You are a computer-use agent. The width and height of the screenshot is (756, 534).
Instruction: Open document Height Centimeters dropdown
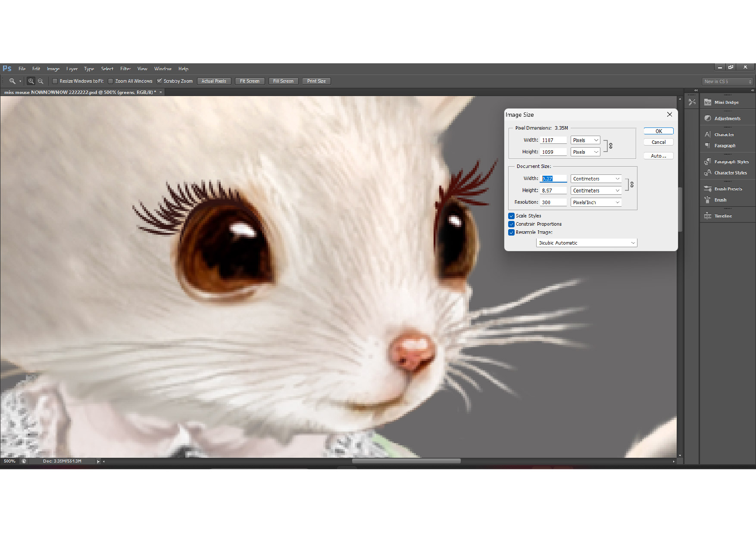click(x=596, y=190)
